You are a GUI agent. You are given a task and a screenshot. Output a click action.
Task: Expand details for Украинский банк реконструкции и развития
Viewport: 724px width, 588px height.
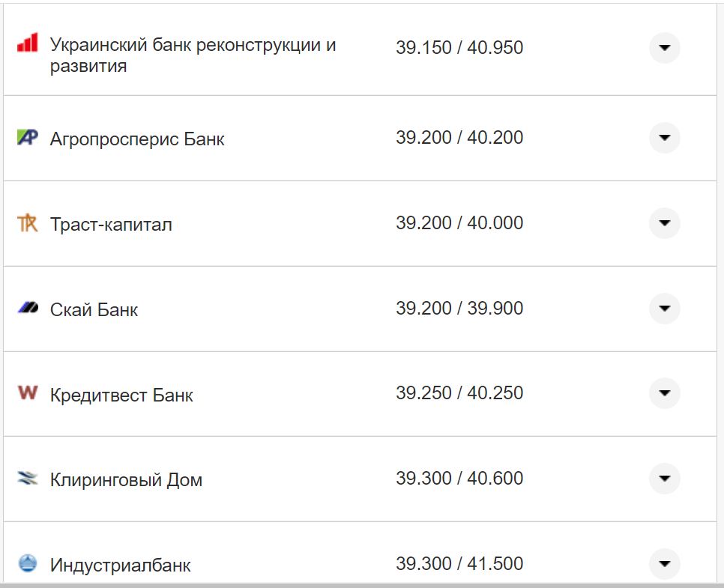coord(664,47)
